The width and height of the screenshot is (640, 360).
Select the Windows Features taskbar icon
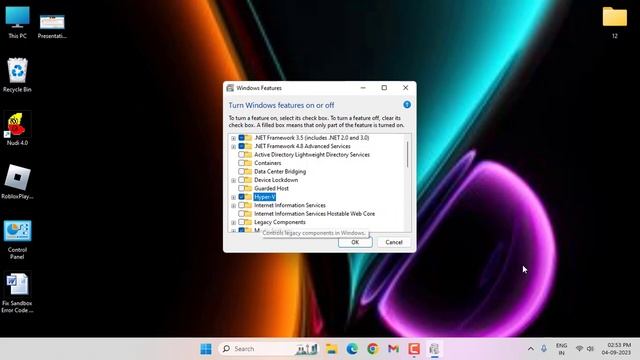pyautogui.click(x=434, y=349)
